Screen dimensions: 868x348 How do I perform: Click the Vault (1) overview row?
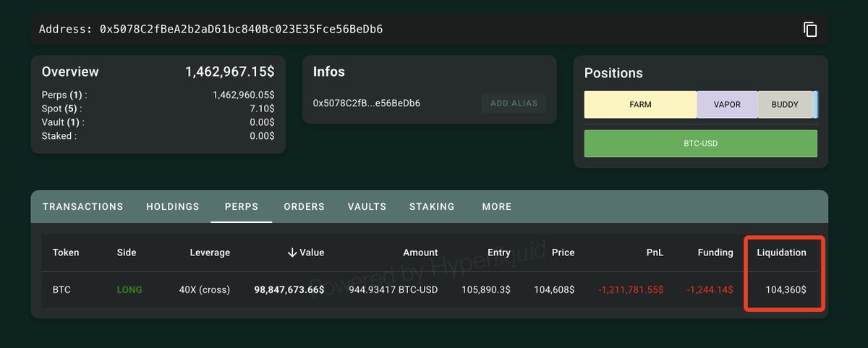coord(158,122)
